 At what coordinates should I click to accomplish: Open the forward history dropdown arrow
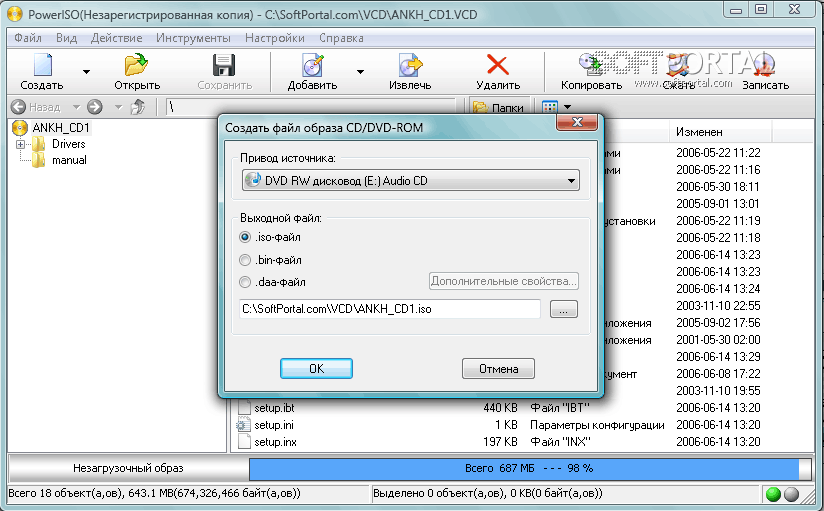(118, 107)
